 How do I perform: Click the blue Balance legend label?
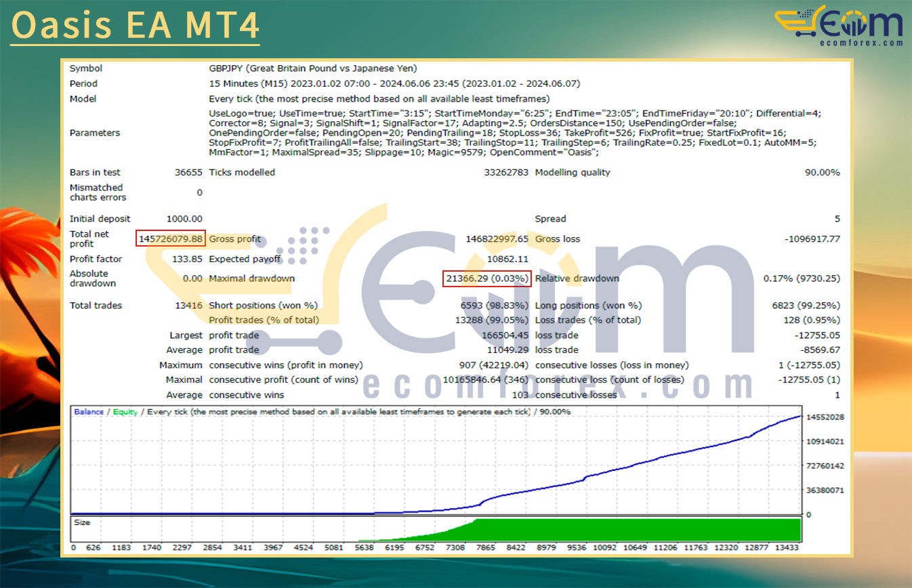pyautogui.click(x=89, y=412)
